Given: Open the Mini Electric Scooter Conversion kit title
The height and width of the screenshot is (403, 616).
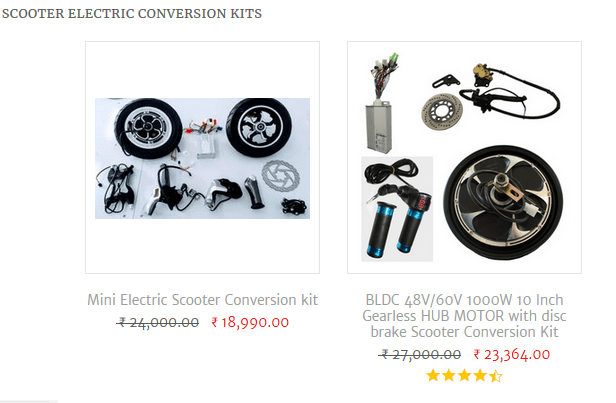Looking at the screenshot, I should [202, 300].
